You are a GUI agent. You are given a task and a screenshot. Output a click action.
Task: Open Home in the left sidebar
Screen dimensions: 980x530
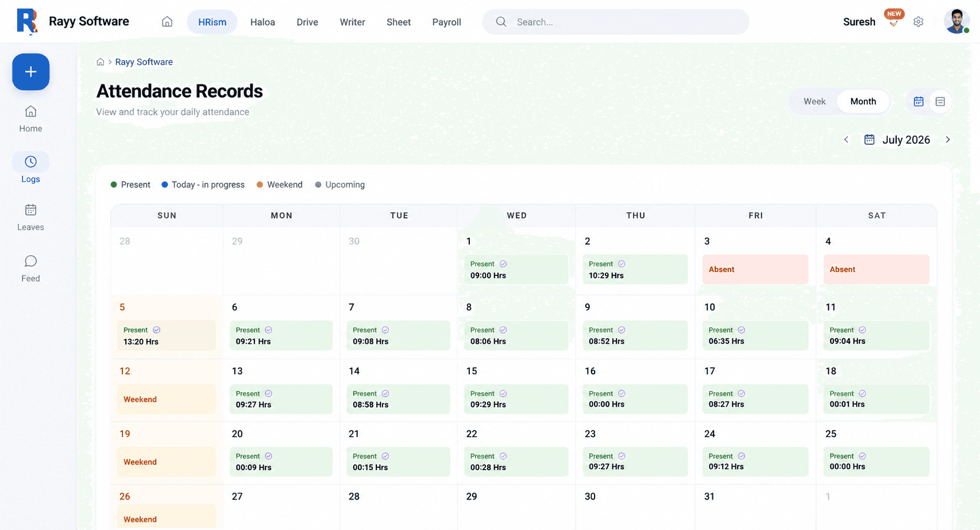point(30,119)
